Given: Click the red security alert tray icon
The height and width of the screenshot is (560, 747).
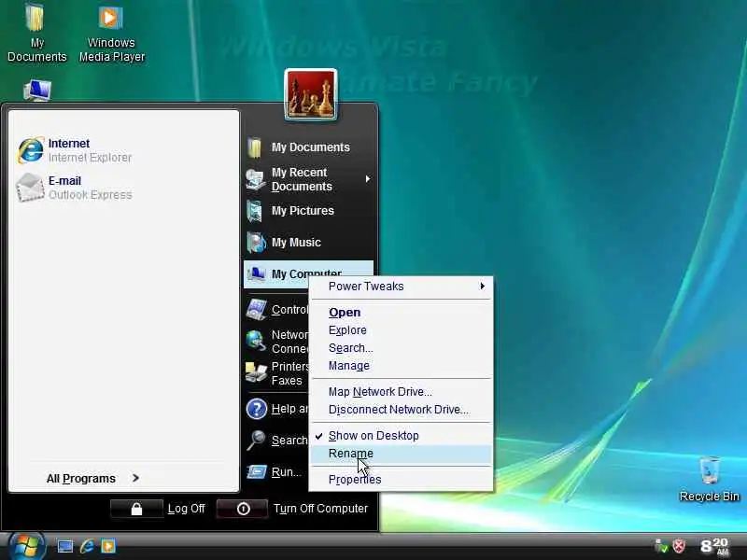Looking at the screenshot, I should pyautogui.click(x=679, y=546).
